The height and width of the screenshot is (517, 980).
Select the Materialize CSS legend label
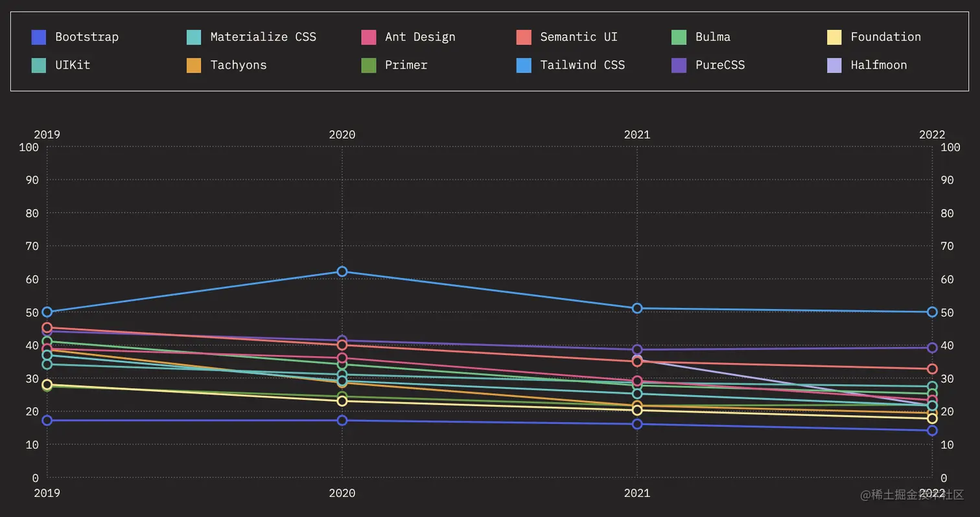pyautogui.click(x=263, y=37)
